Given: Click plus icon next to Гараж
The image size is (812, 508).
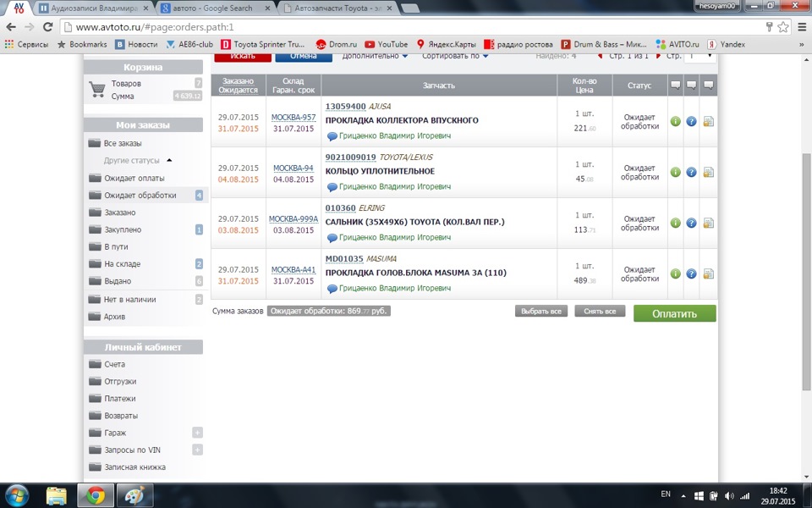Looking at the screenshot, I should click(197, 433).
